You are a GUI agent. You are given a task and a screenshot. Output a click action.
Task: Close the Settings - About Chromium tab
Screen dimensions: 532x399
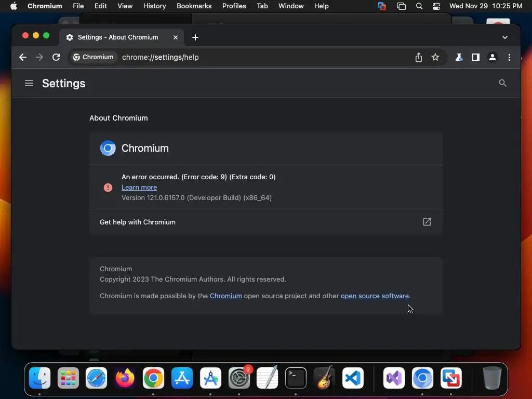tap(176, 37)
